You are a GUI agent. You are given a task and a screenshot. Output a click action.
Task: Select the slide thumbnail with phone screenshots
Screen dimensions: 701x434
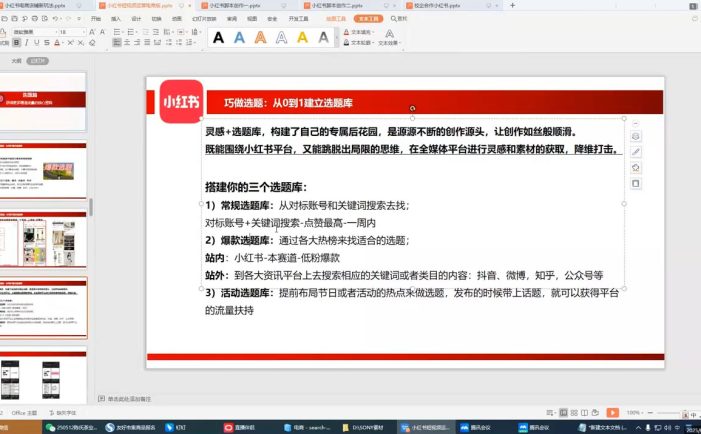point(43,376)
